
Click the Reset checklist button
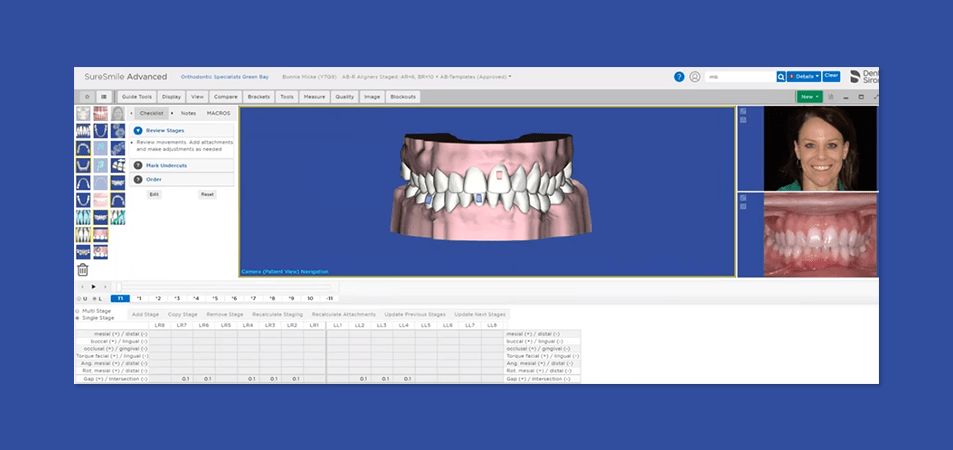click(x=207, y=195)
